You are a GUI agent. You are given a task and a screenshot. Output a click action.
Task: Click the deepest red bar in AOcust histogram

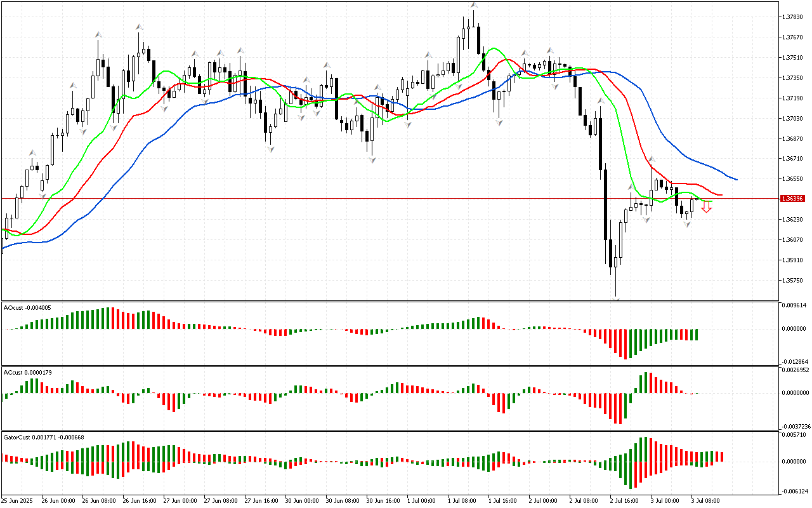pos(625,344)
